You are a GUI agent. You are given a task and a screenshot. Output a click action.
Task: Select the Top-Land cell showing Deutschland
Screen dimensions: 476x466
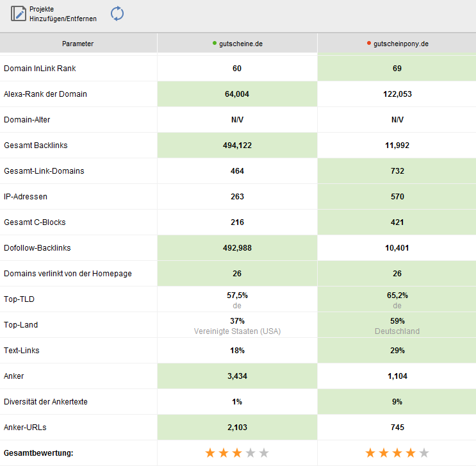pos(397,326)
